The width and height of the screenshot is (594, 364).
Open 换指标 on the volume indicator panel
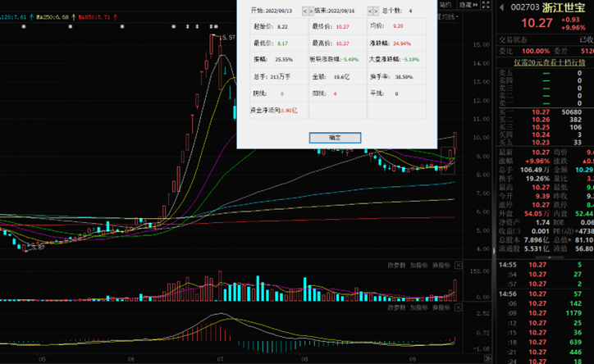(x=441, y=265)
